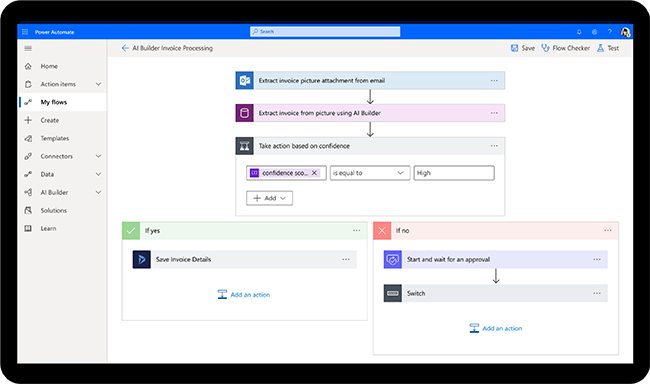The image size is (650, 384).
Task: Open the Switch step ellipsis menu
Action: (x=597, y=293)
